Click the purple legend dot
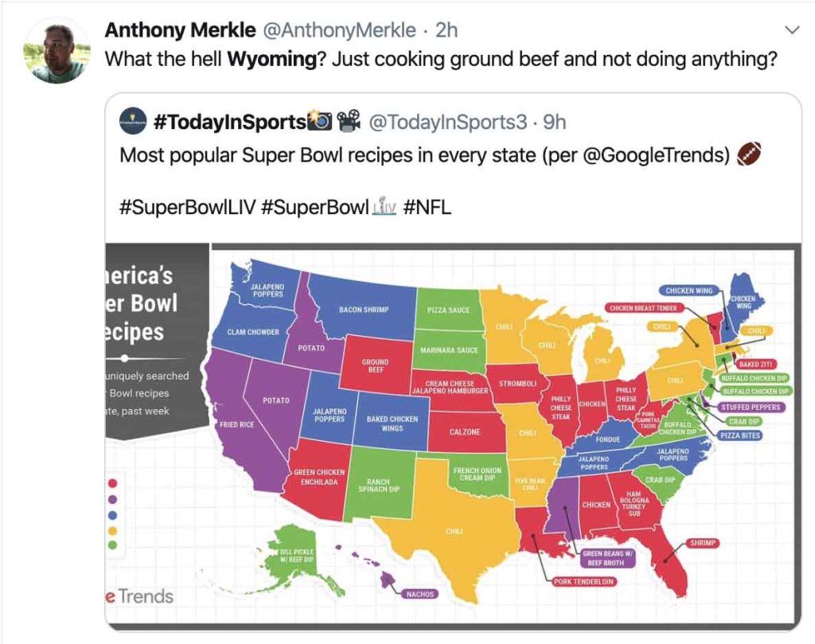Viewport: 815px width, 644px height. point(112,499)
